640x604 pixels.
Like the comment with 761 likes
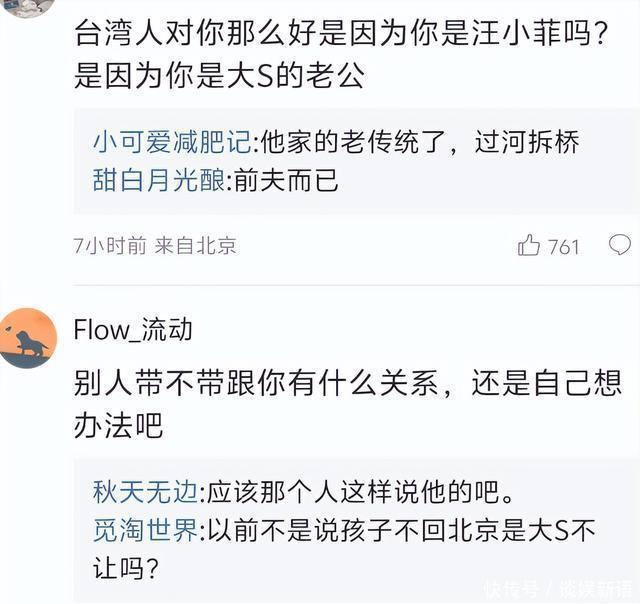pos(529,245)
